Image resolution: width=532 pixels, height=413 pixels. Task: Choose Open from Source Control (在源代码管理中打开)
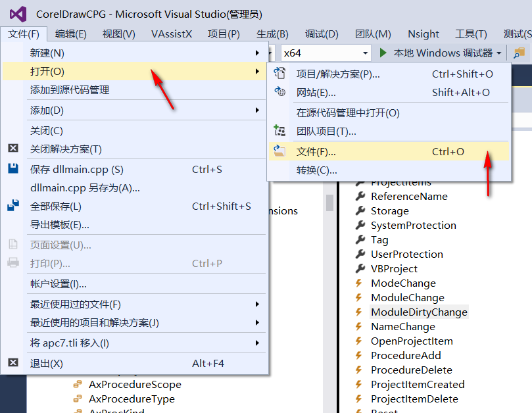click(x=389, y=112)
